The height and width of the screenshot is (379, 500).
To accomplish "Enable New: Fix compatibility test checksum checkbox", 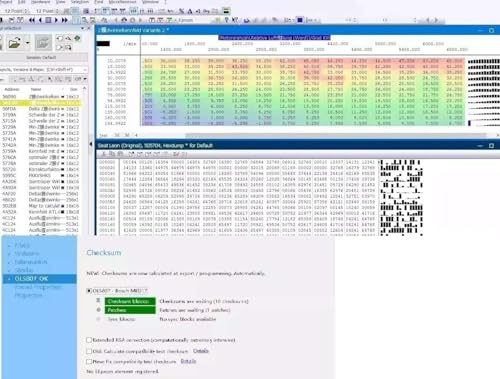I will [x=89, y=361].
